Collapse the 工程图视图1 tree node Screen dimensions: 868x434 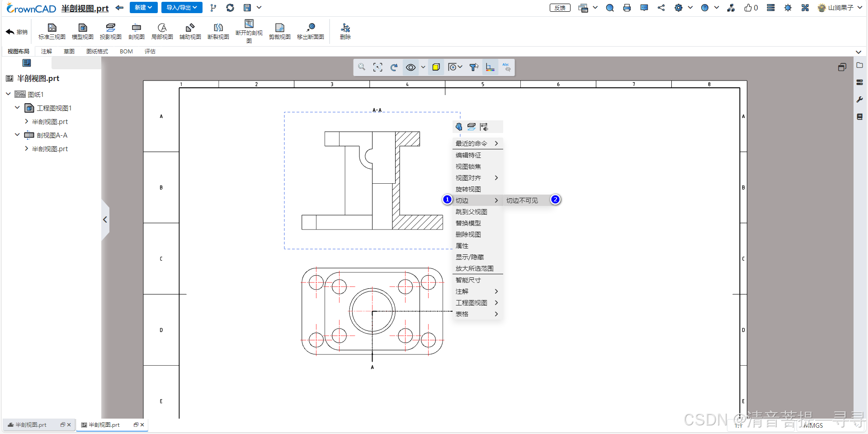click(x=17, y=108)
